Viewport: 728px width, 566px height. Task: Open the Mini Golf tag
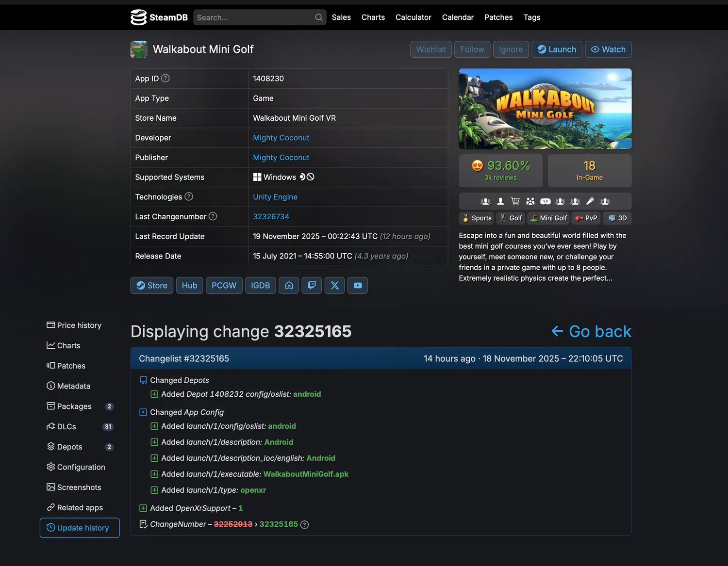[548, 218]
